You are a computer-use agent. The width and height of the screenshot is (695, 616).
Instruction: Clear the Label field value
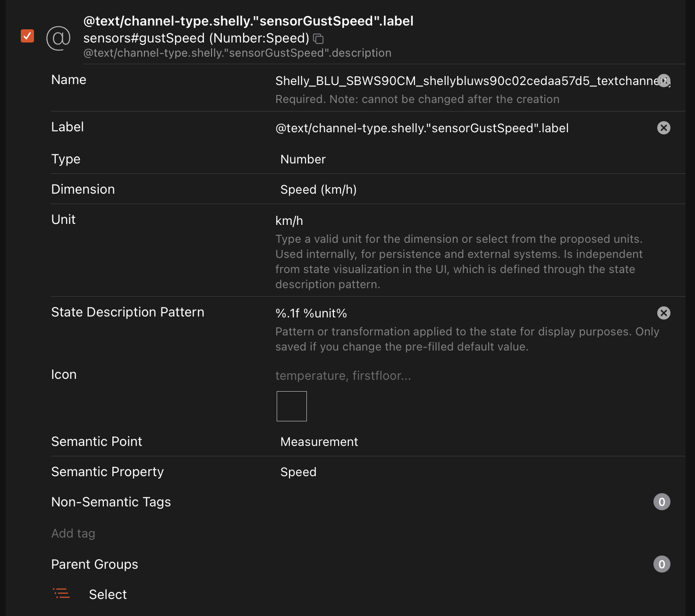pos(663,128)
